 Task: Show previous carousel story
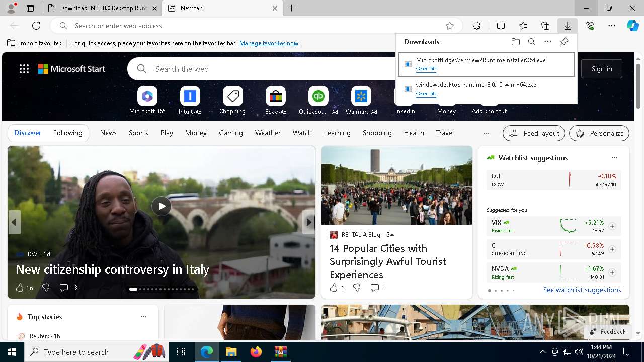point(14,222)
